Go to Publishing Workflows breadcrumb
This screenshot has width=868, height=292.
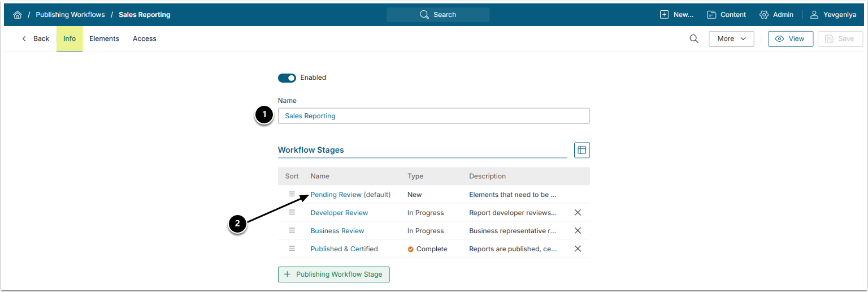click(x=70, y=15)
